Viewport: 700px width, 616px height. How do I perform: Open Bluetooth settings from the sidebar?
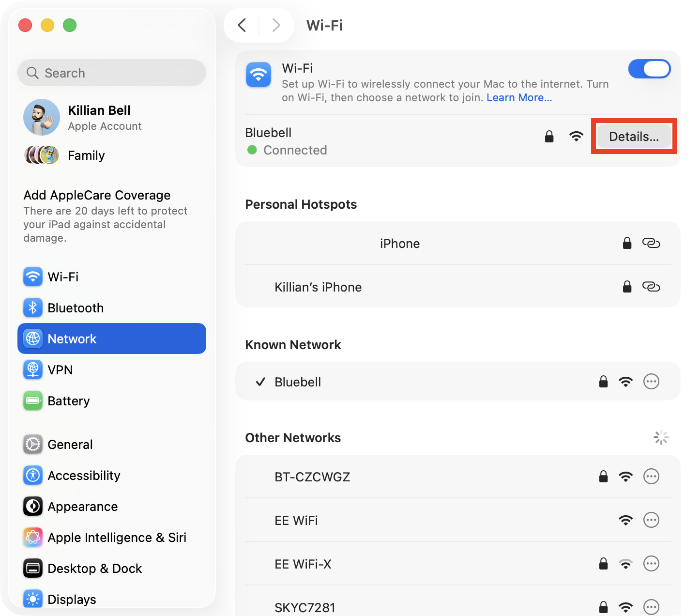pos(32,308)
